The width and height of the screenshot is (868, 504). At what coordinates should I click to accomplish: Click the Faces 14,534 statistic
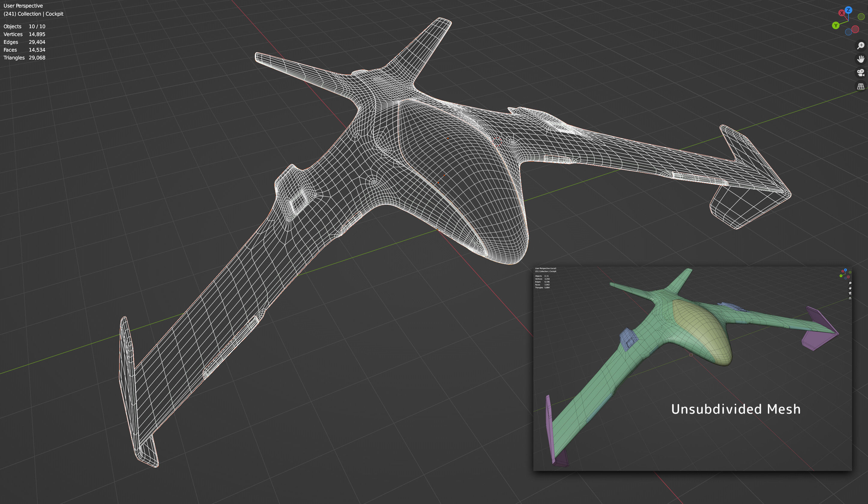[24, 50]
